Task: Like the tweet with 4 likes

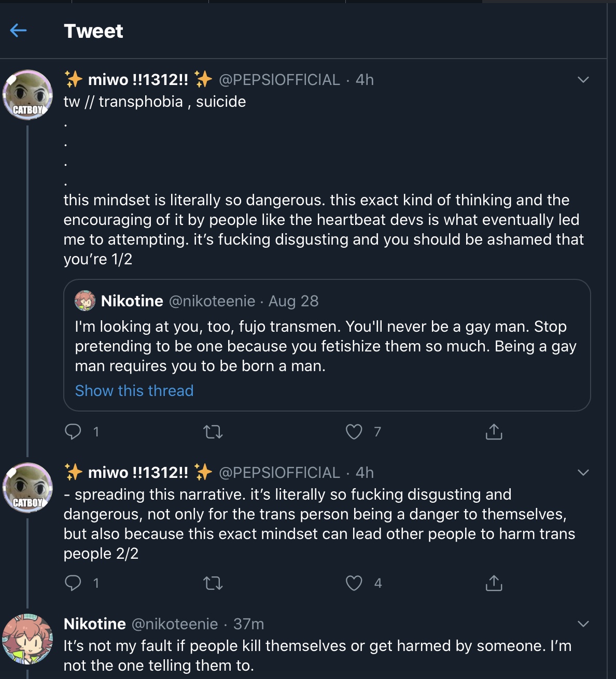Action: (354, 583)
